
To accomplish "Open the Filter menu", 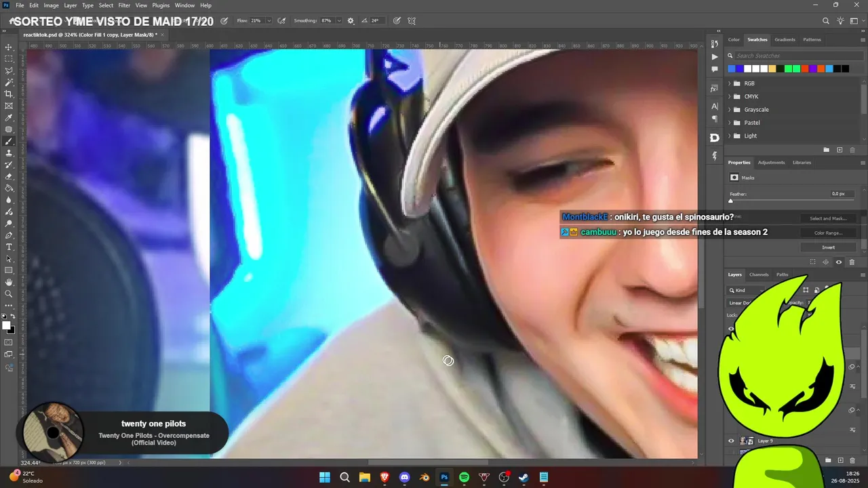I will tap(124, 5).
